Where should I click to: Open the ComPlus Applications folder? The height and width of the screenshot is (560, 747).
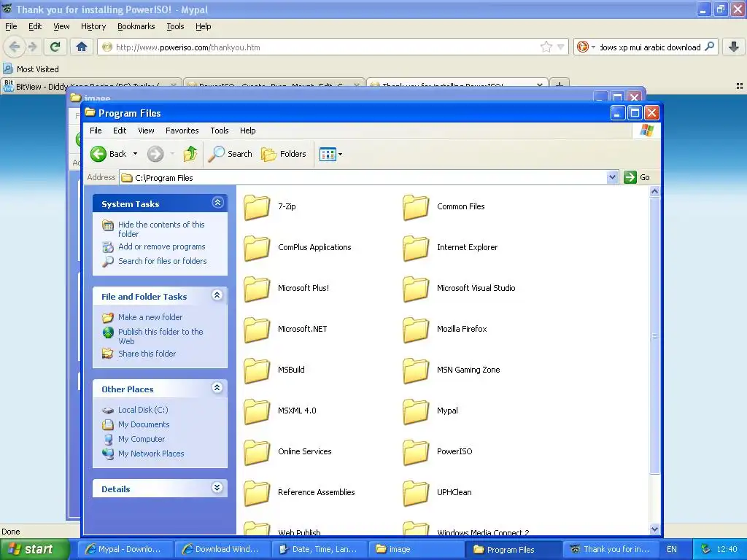298,248
